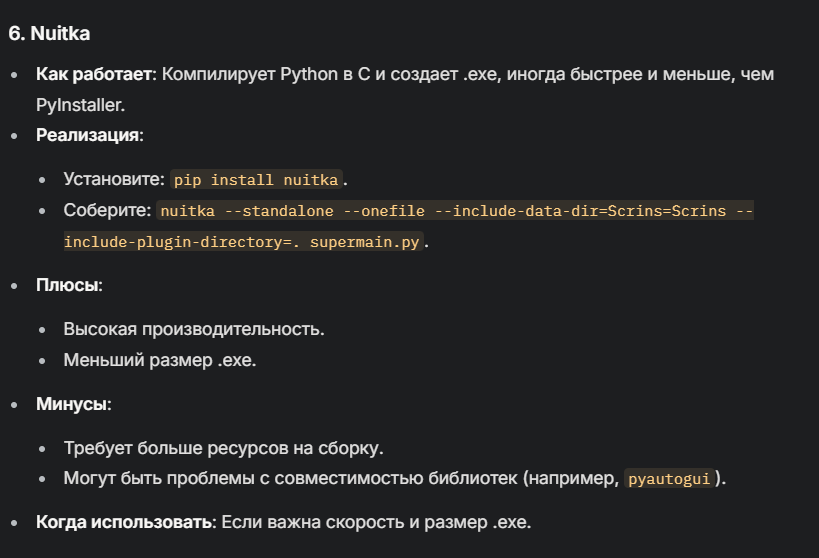This screenshot has height=558, width=819.
Task: Click the bold "Минусы" label
Action: click(73, 404)
